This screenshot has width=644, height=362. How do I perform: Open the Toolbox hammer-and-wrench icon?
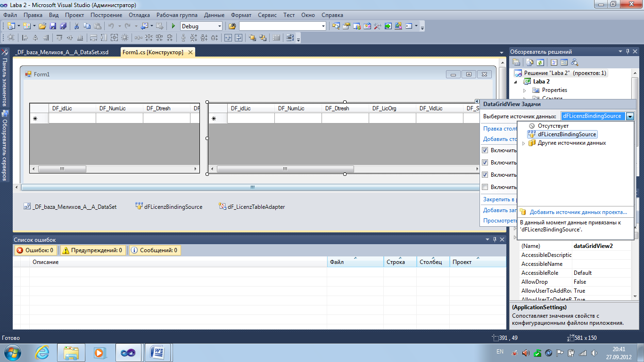point(378,26)
